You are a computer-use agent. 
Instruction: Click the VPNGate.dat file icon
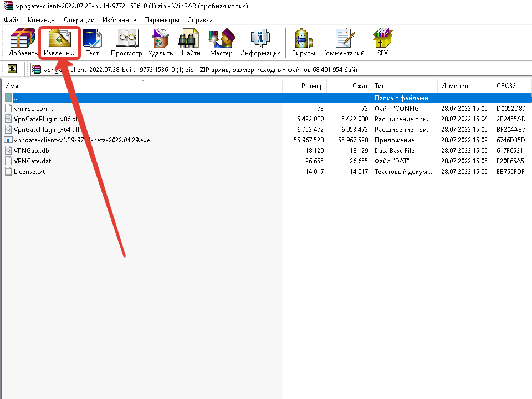coord(8,161)
